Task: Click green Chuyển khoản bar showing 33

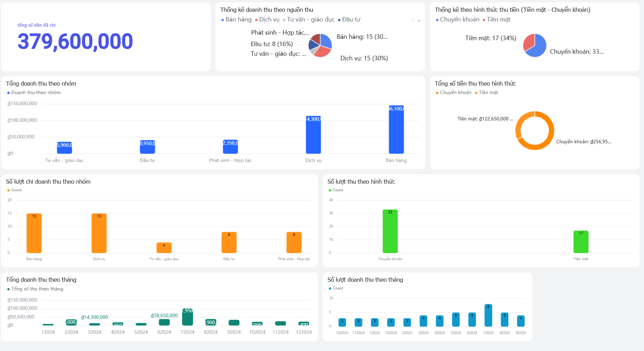Action: click(x=390, y=231)
